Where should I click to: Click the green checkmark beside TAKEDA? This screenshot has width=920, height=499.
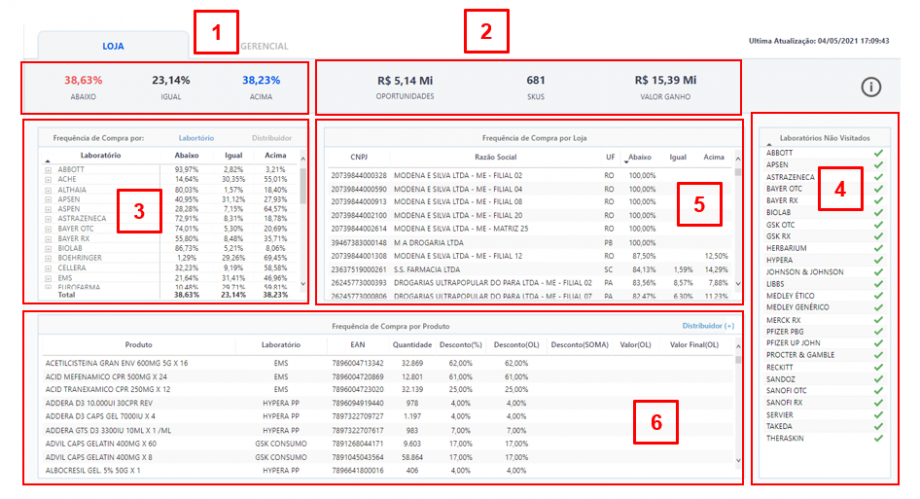click(877, 426)
